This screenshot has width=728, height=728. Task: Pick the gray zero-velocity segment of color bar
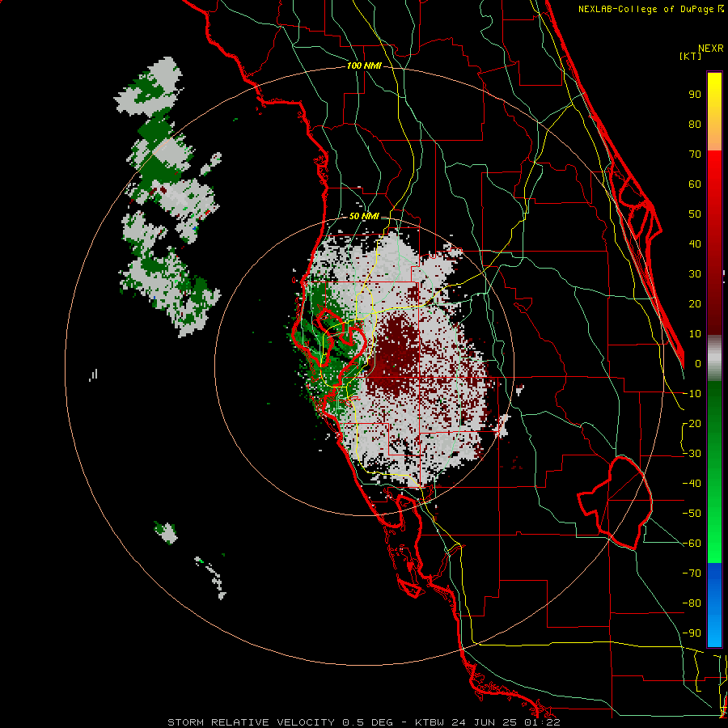click(x=714, y=358)
